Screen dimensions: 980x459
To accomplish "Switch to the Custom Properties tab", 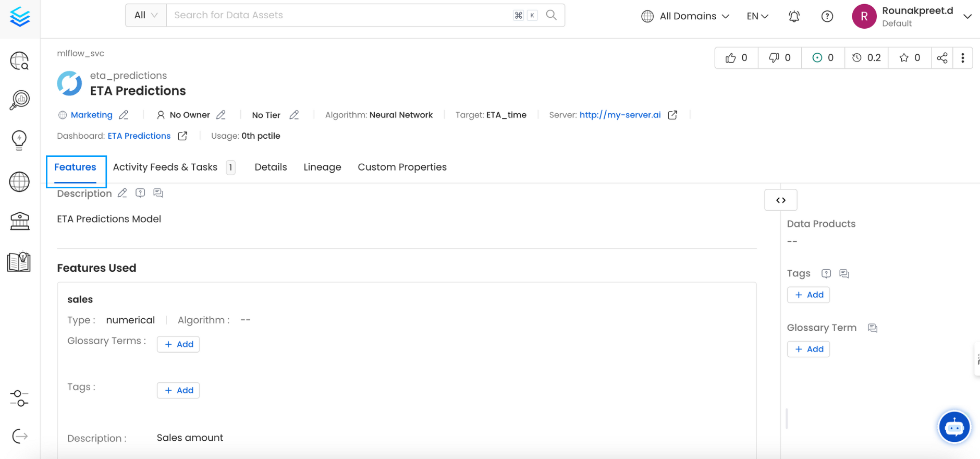I will pyautogui.click(x=402, y=167).
